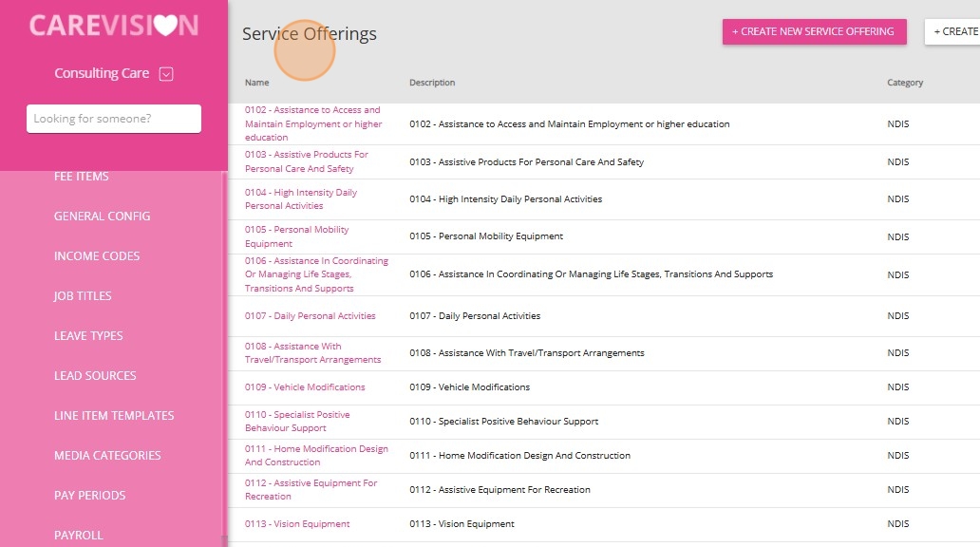Click the Category column header

[904, 83]
